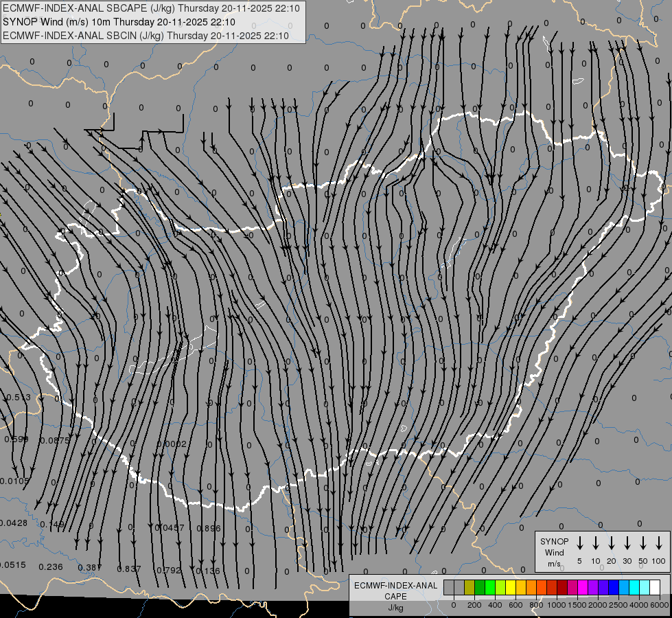672x618 pixels.
Task: Select the dark green CAPE legend swatch
Action: pyautogui.click(x=480, y=587)
